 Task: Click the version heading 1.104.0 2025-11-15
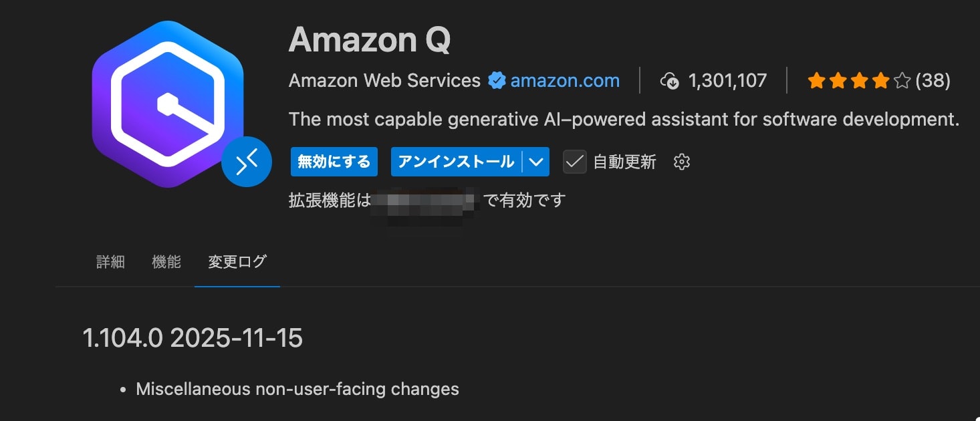(x=194, y=338)
